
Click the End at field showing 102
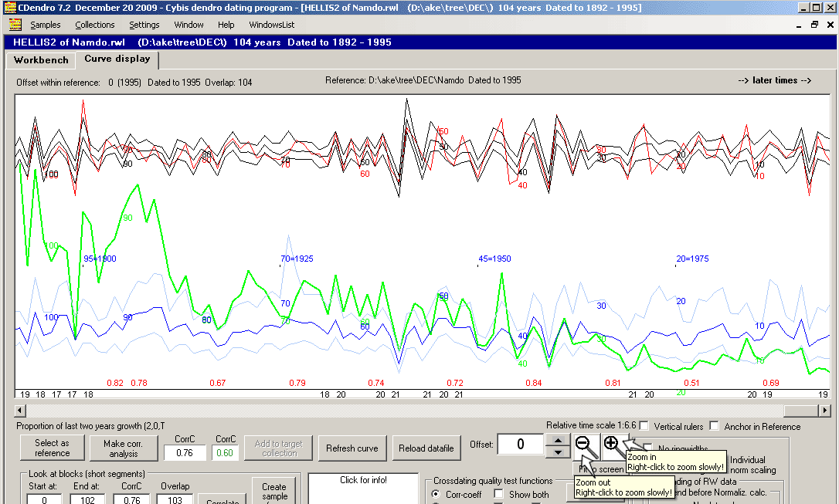87,499
